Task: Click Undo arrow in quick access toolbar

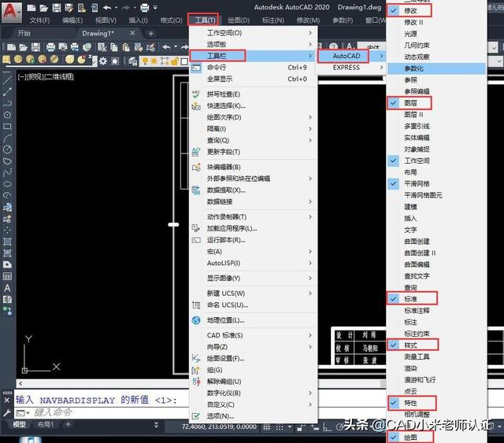Action: point(108,7)
